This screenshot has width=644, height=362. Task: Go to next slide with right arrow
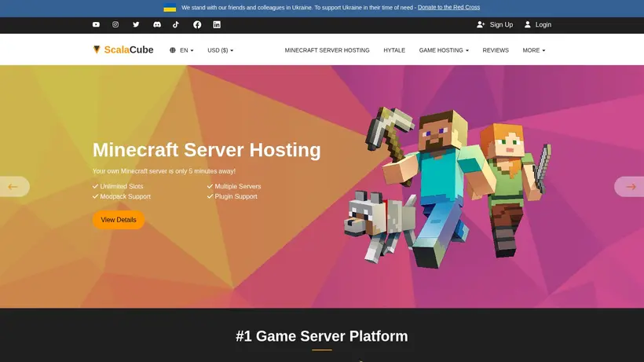pos(630,187)
